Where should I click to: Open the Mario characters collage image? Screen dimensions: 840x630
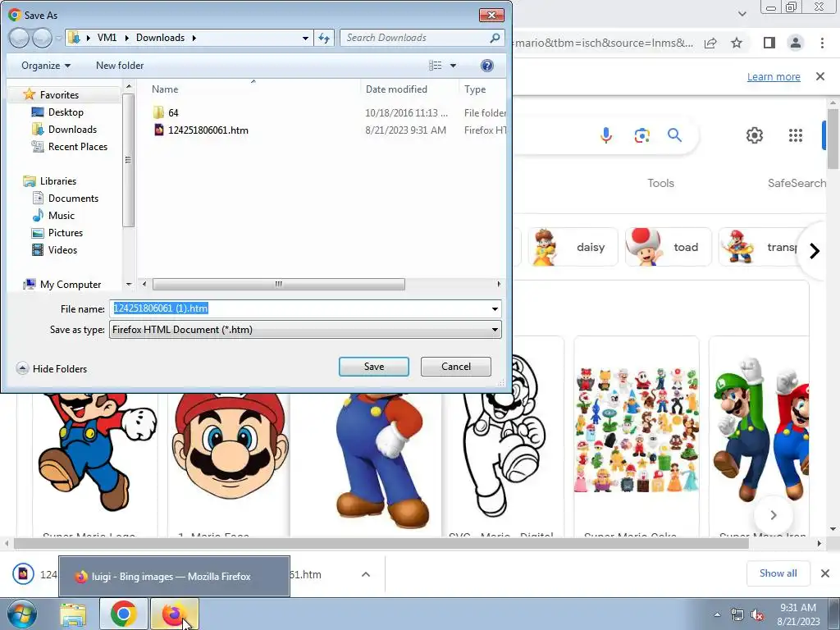(x=637, y=431)
